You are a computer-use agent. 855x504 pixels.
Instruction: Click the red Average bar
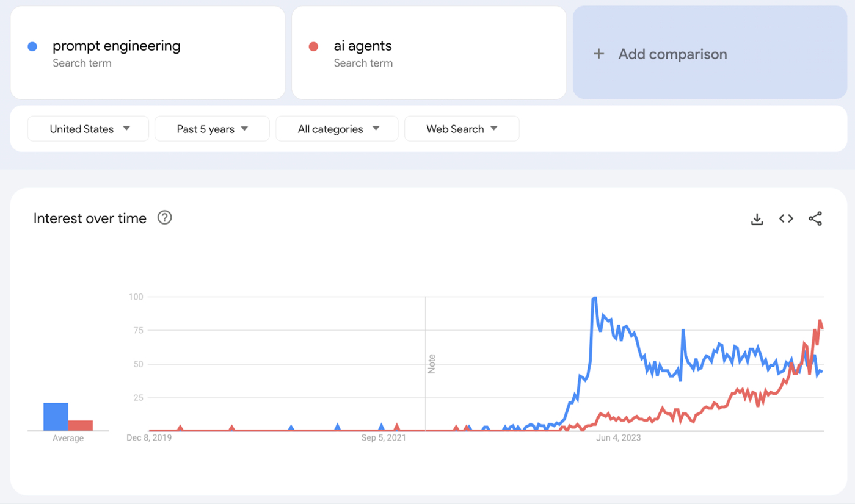[x=81, y=425]
